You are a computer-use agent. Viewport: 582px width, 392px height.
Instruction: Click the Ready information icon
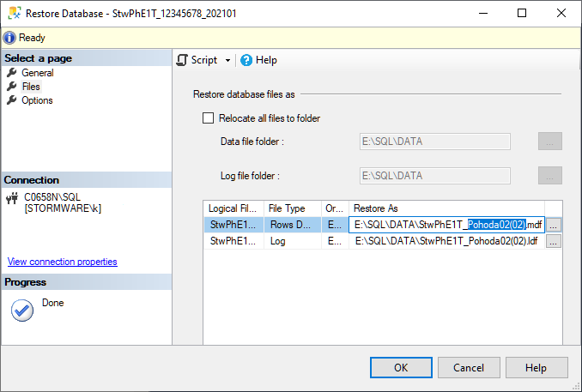point(9,38)
